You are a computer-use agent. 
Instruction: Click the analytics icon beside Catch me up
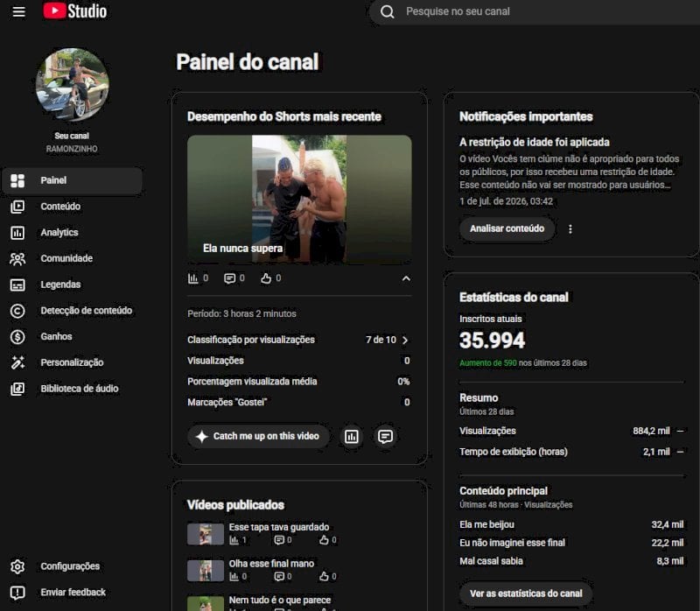click(x=352, y=436)
